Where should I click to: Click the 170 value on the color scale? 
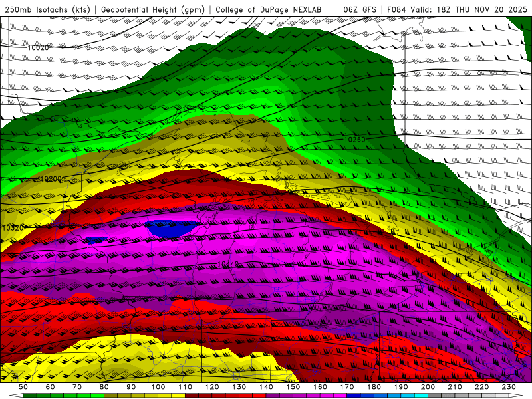click(x=347, y=387)
